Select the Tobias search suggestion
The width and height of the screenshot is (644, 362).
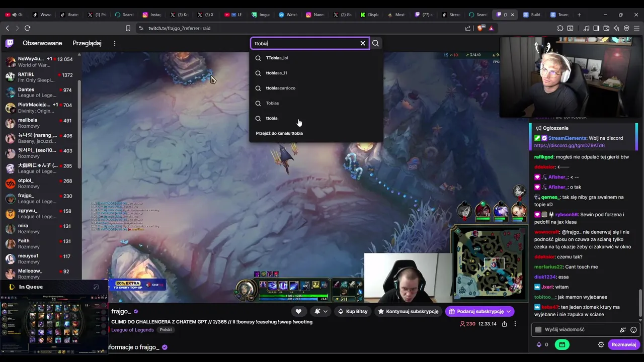316,103
